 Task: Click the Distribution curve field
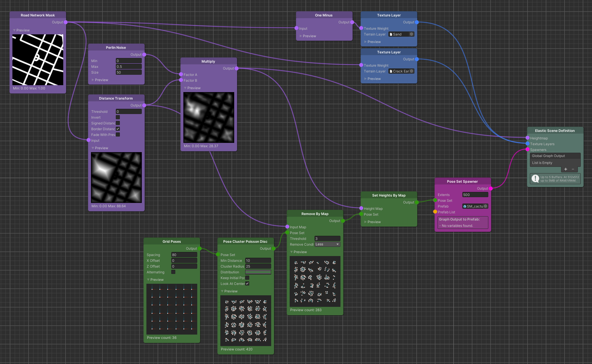[258, 272]
